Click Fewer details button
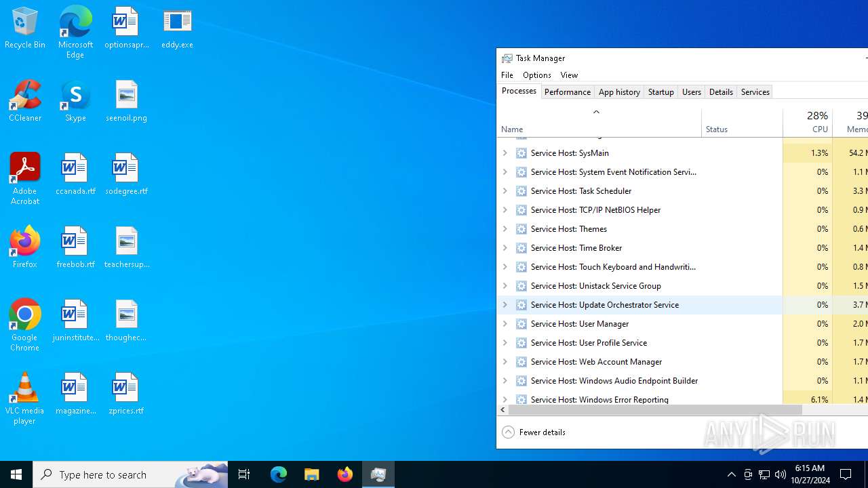Viewport: 868px width, 488px height. tap(534, 432)
